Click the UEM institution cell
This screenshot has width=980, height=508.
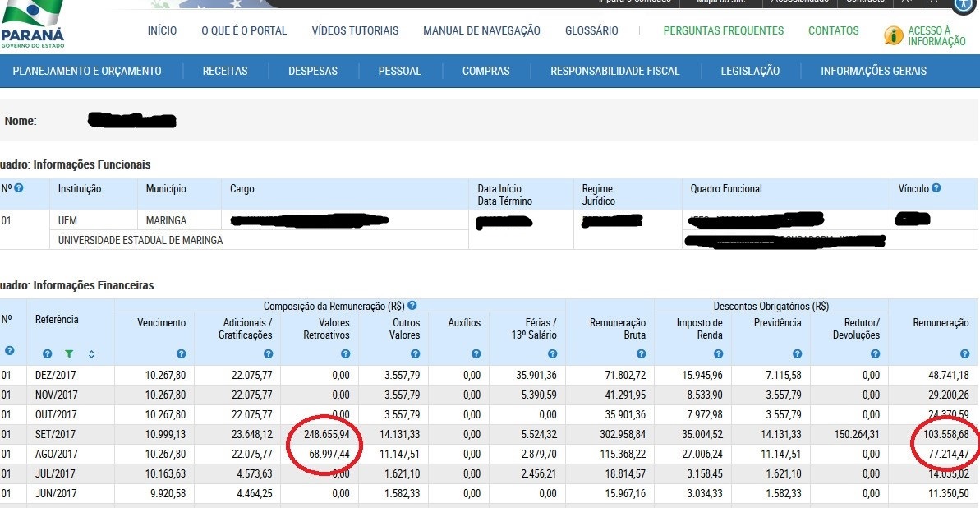(x=67, y=221)
